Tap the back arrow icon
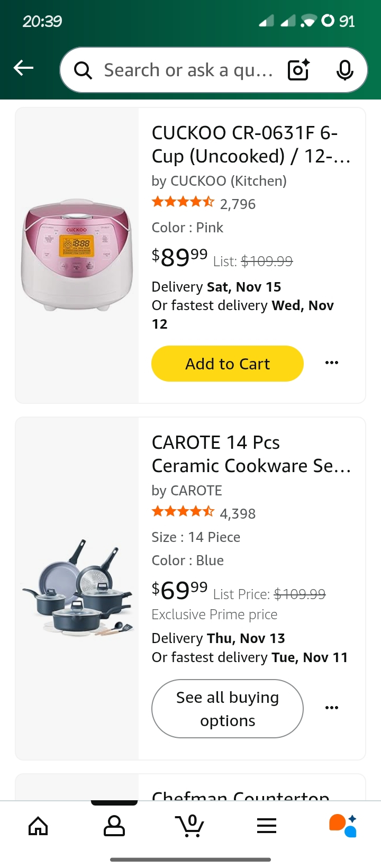This screenshot has width=381, height=868. 24,68
